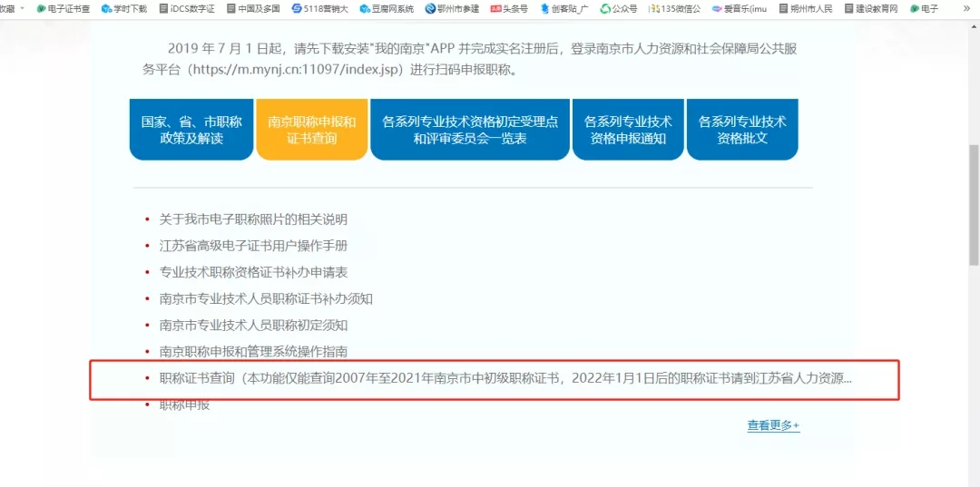This screenshot has height=487, width=980.
Task: Open the 建设教育网 bookmark
Action: (870, 9)
